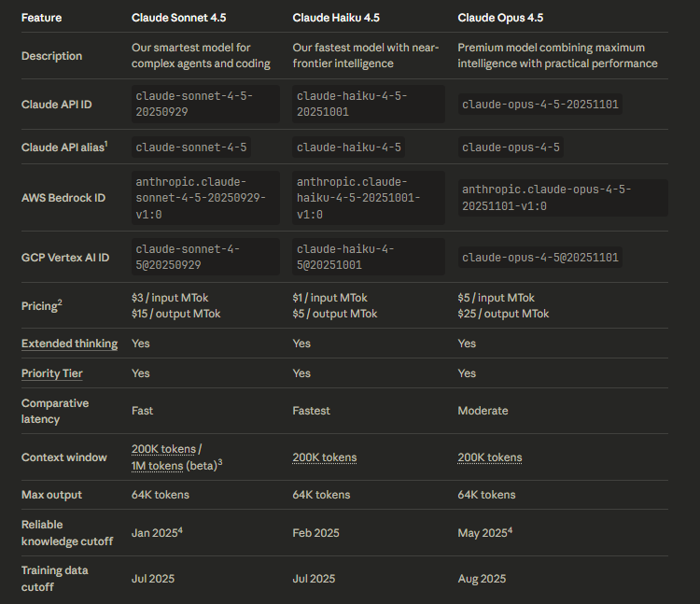Viewport: 700px width, 604px height.
Task: Click footnote 3 after 1M tokens (beta)
Action: tap(219, 461)
